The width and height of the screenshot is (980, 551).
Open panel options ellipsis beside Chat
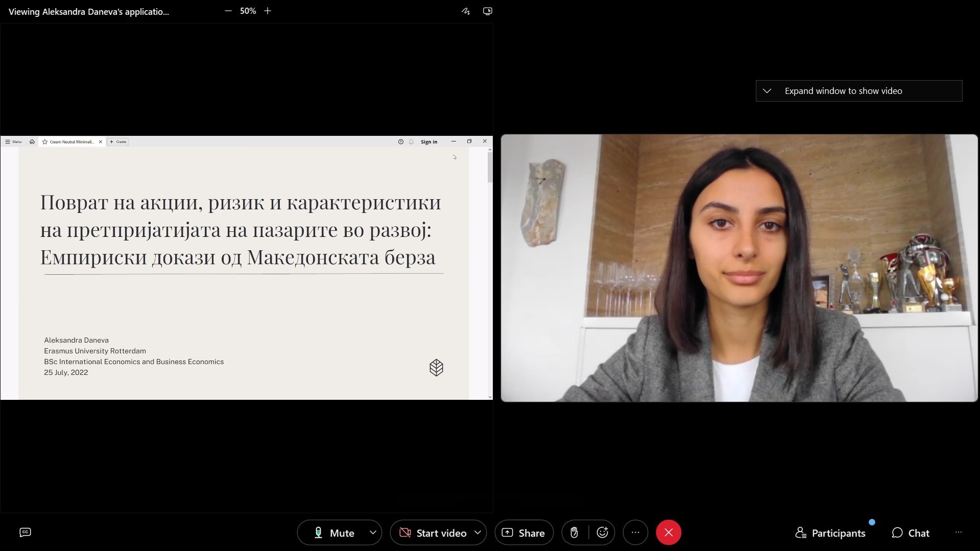pyautogui.click(x=958, y=533)
